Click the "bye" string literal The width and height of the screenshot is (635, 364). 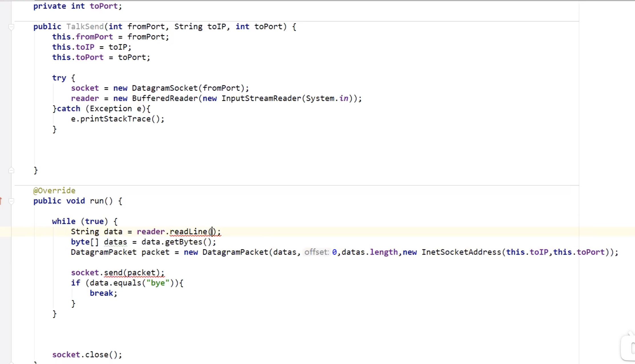coord(158,283)
